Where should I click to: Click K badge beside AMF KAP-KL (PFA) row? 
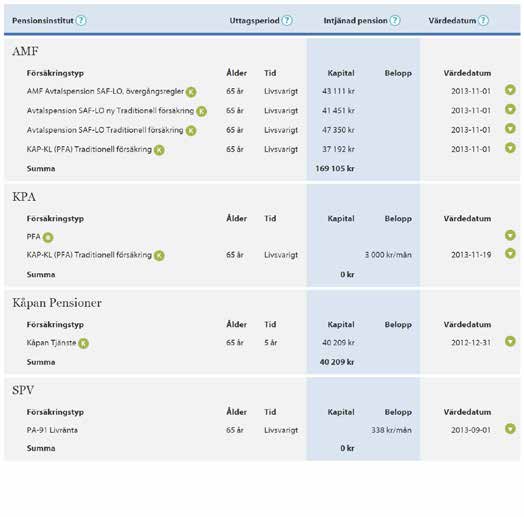pos(159,150)
